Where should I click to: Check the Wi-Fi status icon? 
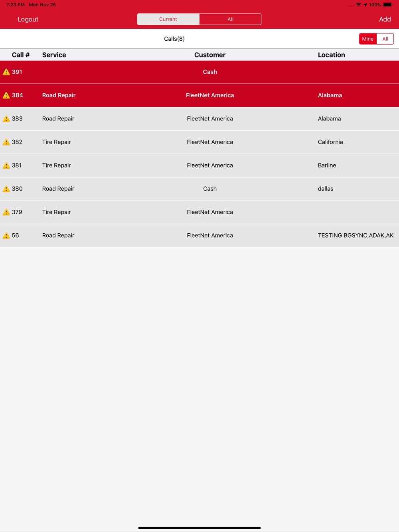(359, 5)
